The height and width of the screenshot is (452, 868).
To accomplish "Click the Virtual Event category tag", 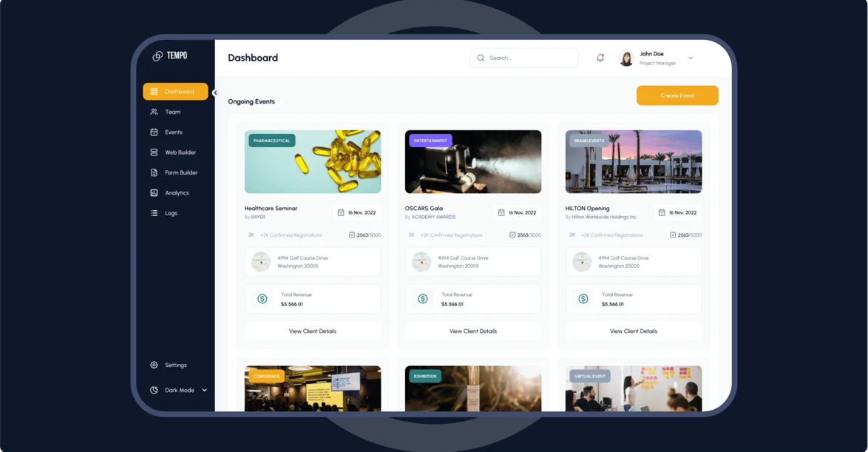I will tap(590, 376).
